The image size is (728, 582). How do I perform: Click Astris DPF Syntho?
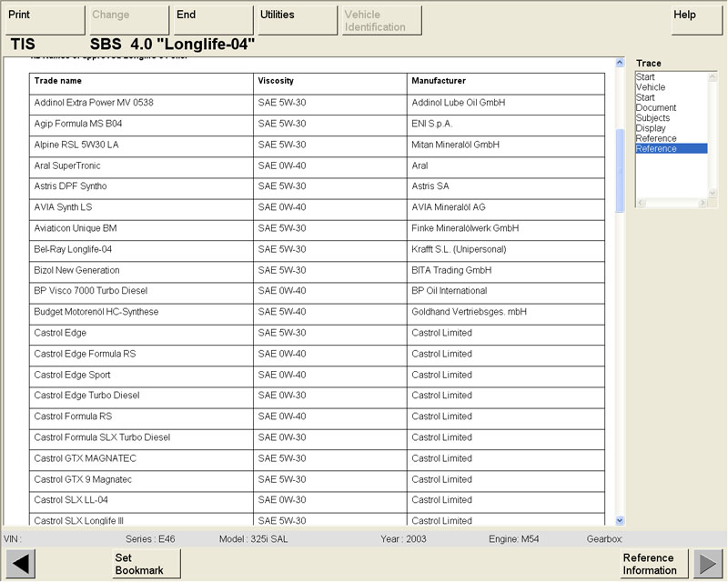coord(70,186)
